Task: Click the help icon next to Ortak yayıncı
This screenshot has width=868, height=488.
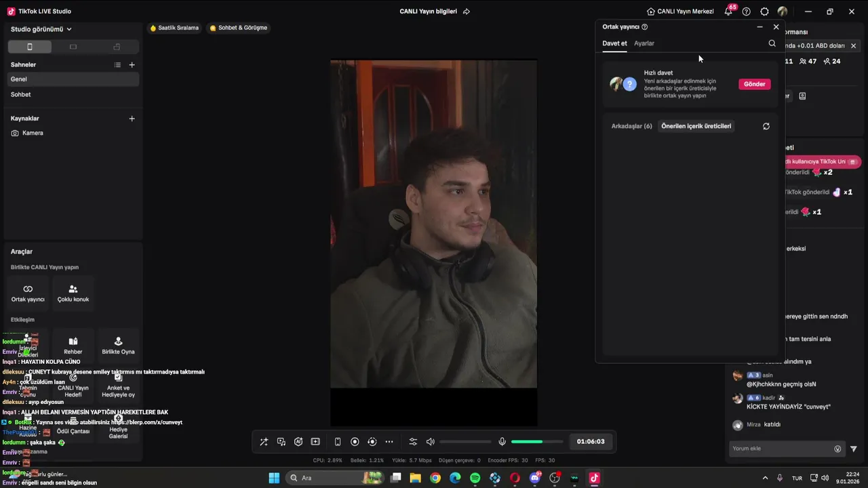Action: coord(644,27)
